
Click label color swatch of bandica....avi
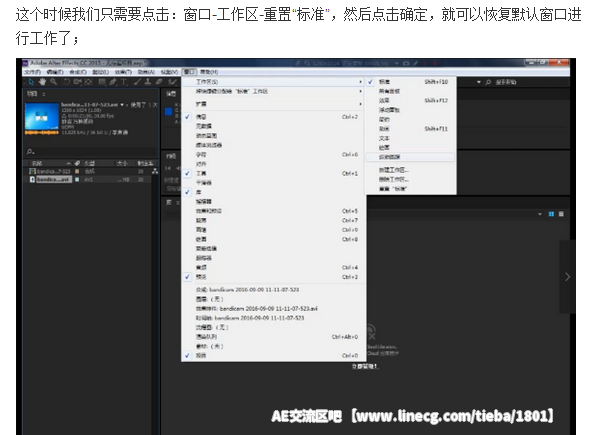click(x=77, y=180)
